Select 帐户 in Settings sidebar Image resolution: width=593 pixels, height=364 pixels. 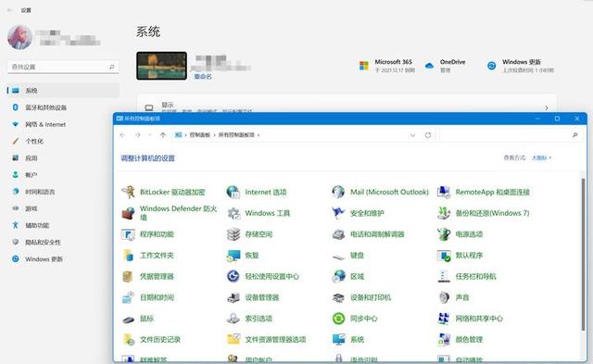coord(63,175)
